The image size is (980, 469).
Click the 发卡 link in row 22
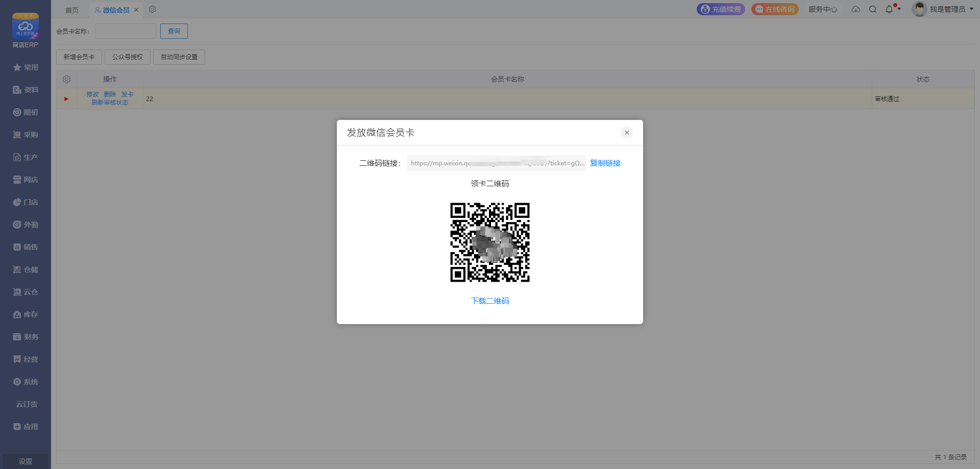pos(127,94)
